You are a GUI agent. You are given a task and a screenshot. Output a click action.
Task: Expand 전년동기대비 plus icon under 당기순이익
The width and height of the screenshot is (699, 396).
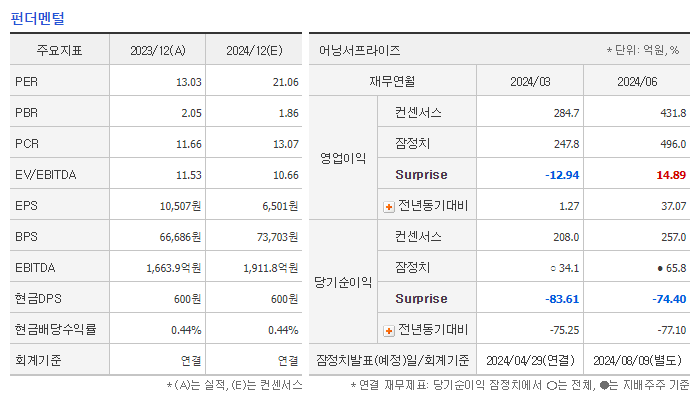pyautogui.click(x=389, y=331)
